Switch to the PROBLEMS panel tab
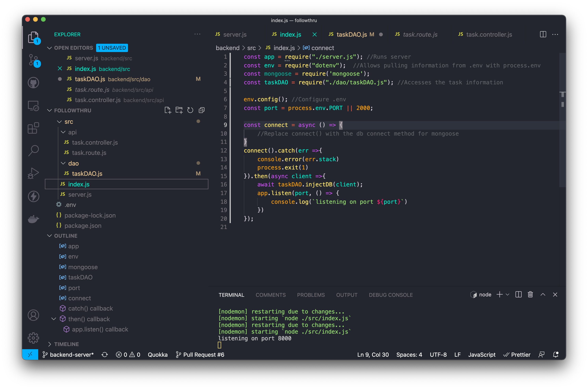The height and width of the screenshot is (389, 588). 311,295
